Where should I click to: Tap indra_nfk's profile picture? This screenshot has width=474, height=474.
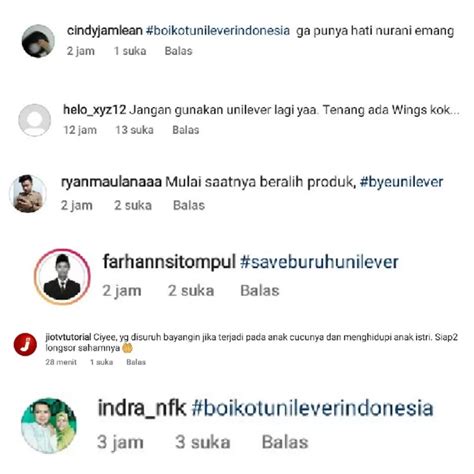click(49, 425)
